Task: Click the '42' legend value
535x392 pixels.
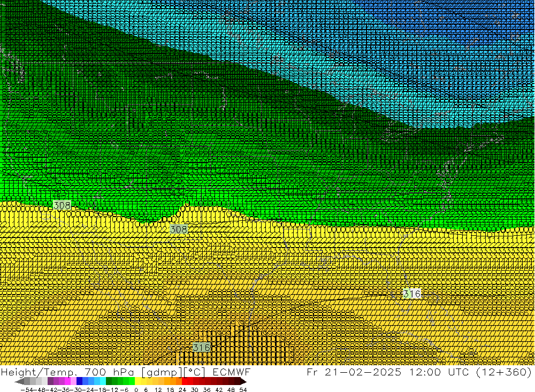Action: click(x=219, y=390)
